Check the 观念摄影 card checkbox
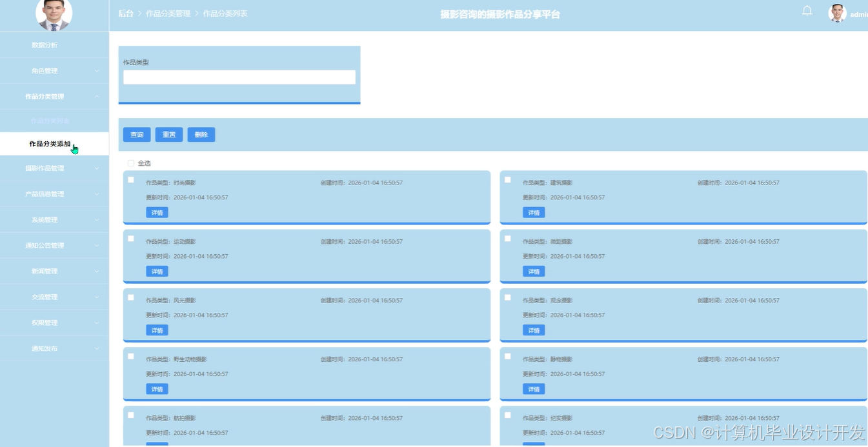The image size is (868, 447). tap(508, 297)
